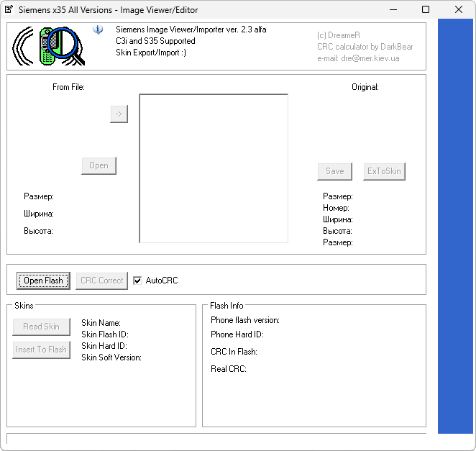Screen dimensions: 476x451
Task: Click 'Phone flash version:' label
Action: click(x=245, y=320)
